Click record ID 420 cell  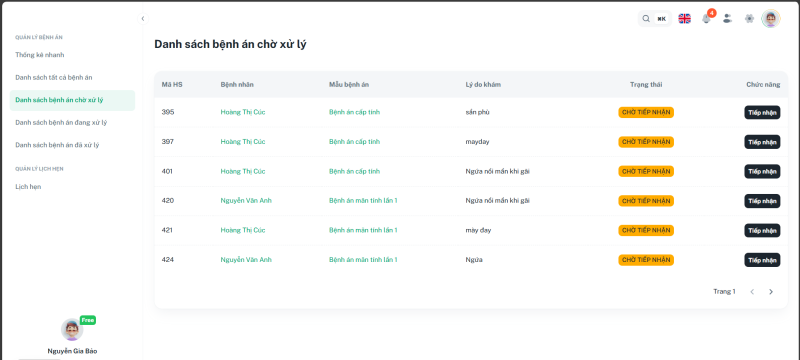point(168,200)
